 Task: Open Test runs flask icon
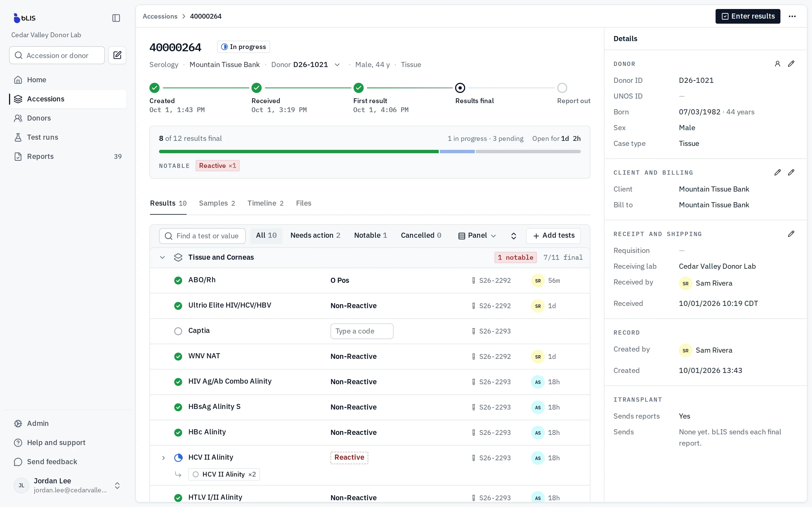tap(18, 137)
